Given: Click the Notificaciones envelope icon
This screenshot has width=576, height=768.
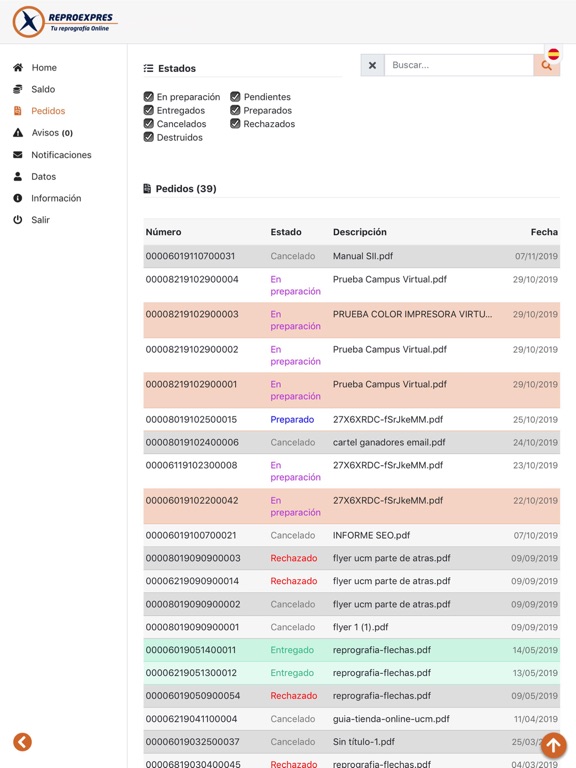Looking at the screenshot, I should (x=18, y=155).
